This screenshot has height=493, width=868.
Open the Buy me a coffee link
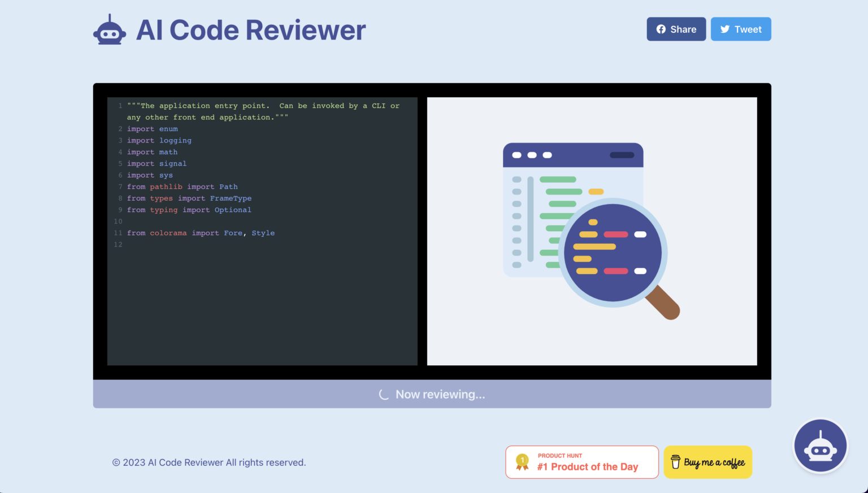tap(708, 462)
